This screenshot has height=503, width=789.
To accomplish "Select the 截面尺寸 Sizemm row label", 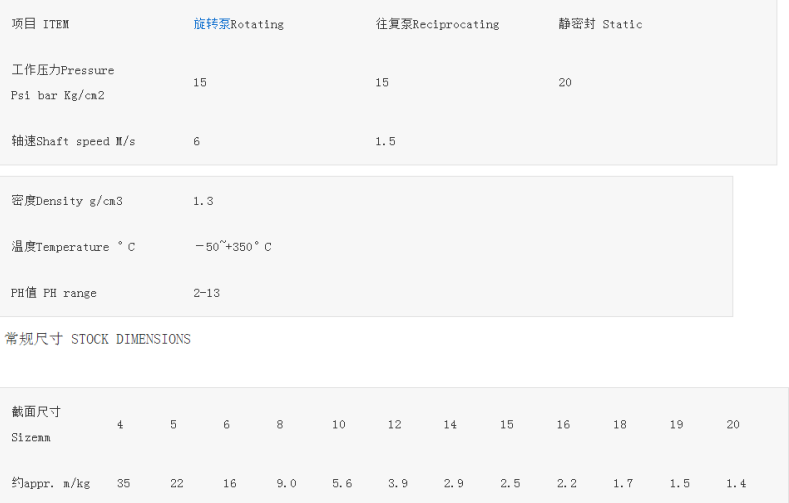I will [x=36, y=425].
